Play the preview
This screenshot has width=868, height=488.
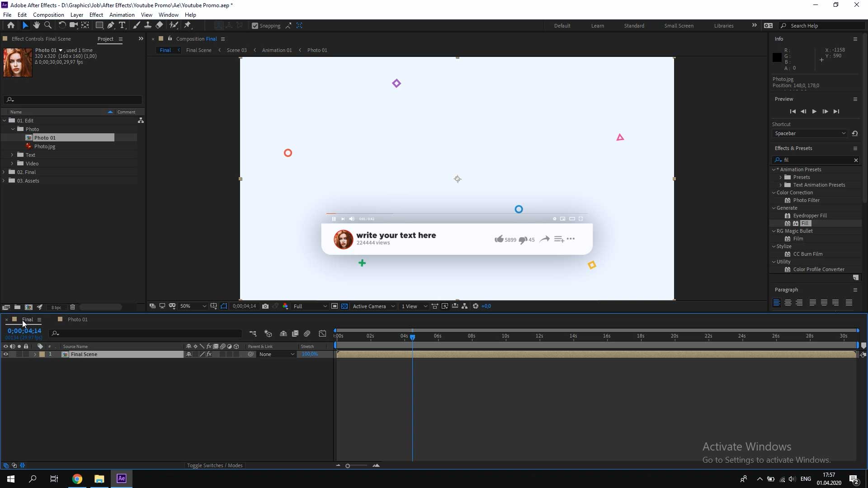pyautogui.click(x=814, y=112)
